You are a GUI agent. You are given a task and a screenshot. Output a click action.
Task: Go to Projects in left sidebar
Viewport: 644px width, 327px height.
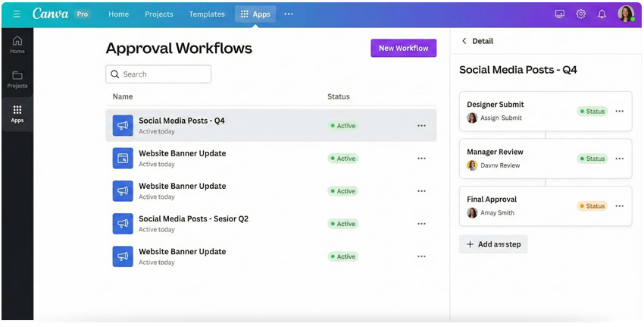click(17, 80)
